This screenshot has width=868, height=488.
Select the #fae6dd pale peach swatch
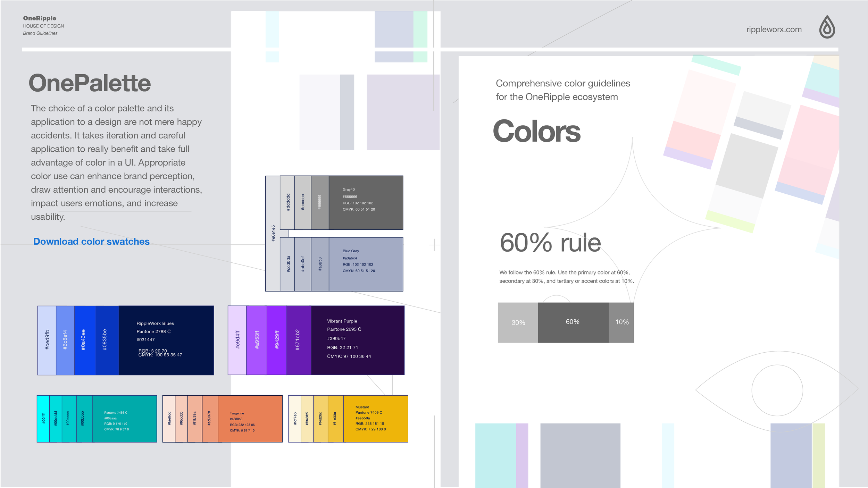point(169,419)
